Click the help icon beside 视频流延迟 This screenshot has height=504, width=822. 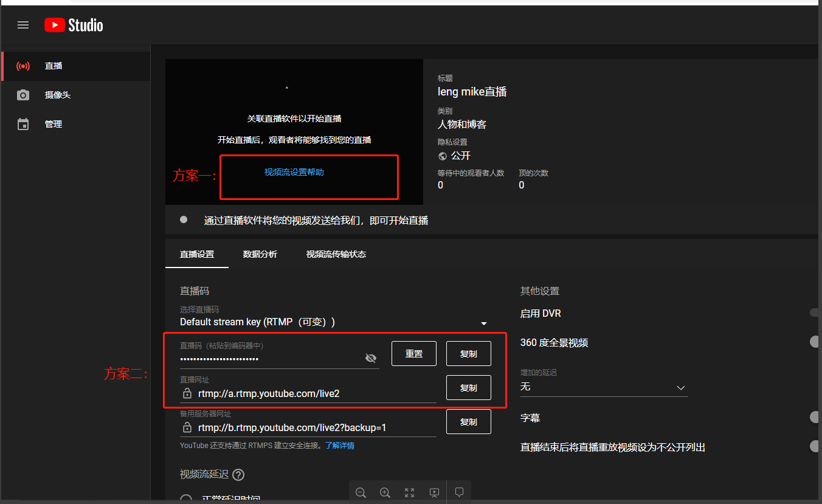coord(238,475)
